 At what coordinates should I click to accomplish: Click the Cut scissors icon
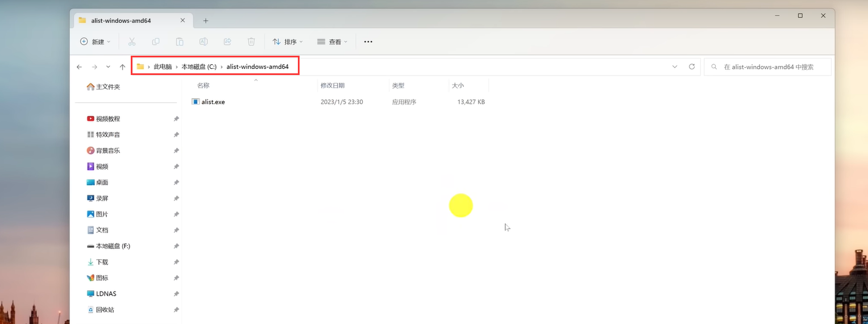pos(132,41)
